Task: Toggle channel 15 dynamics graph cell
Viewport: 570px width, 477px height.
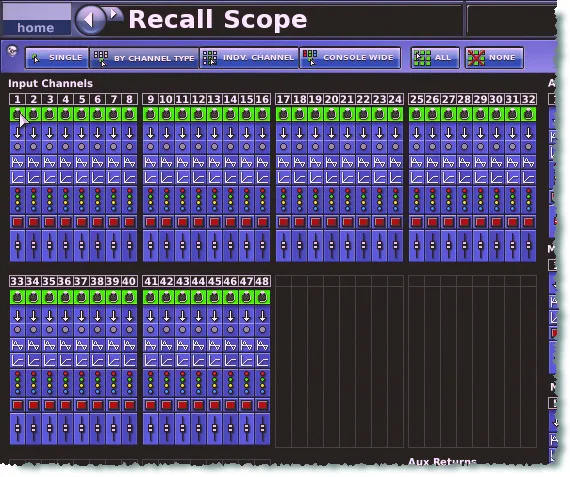Action: 246,178
